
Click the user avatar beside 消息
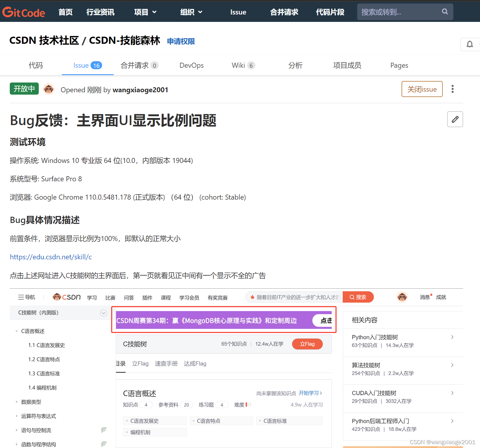coord(402,297)
